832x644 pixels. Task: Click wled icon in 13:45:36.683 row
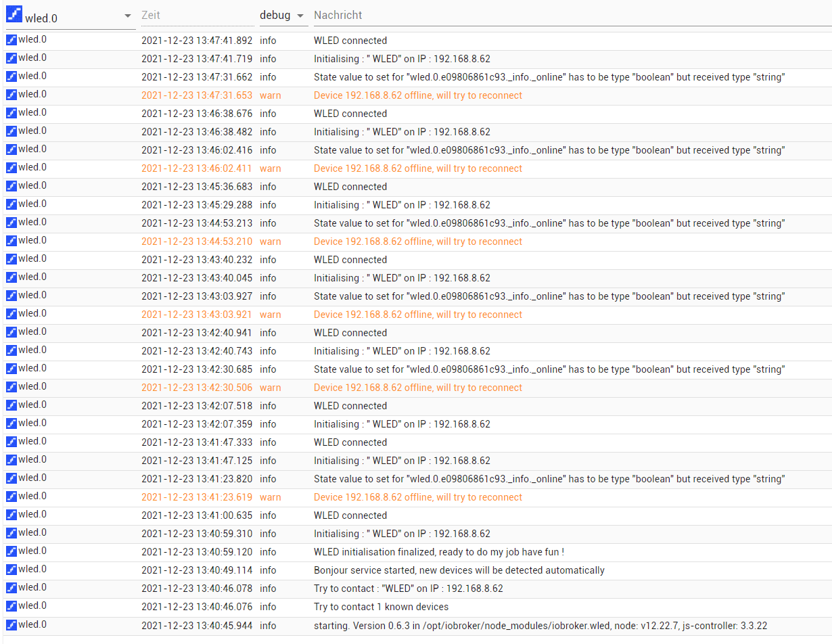[11, 186]
